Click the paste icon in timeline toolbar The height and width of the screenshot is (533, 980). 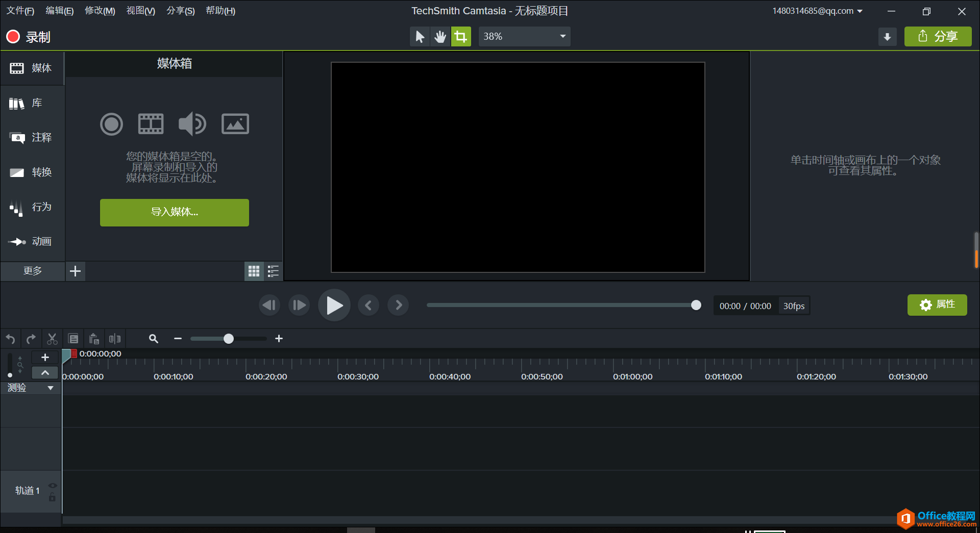click(94, 339)
